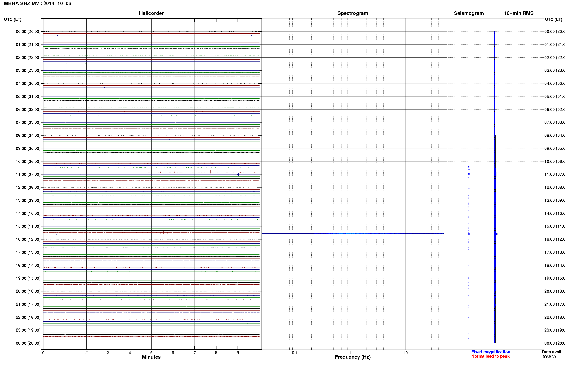Click the station title 'MBHA SHZ MV : 2014-10-06'
This screenshot has height=368, width=588.
(37, 3)
